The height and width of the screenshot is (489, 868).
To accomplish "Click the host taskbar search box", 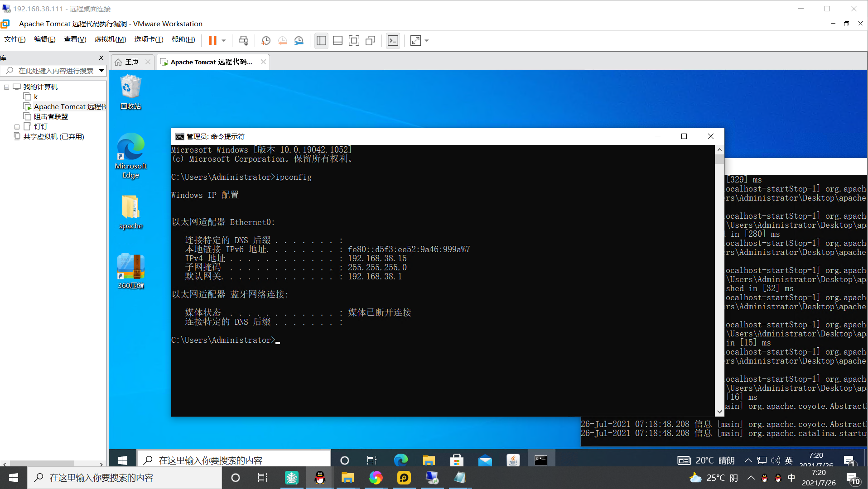I will [x=125, y=478].
